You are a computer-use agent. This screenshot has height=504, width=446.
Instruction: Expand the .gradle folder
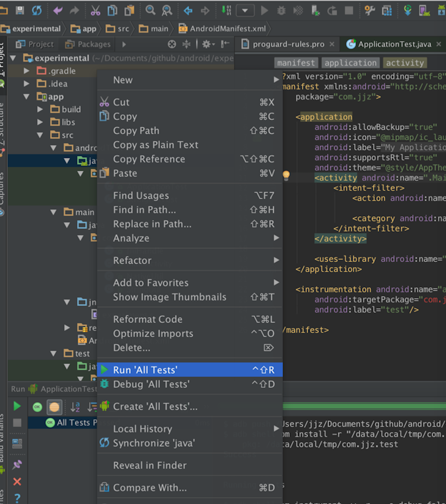click(26, 71)
